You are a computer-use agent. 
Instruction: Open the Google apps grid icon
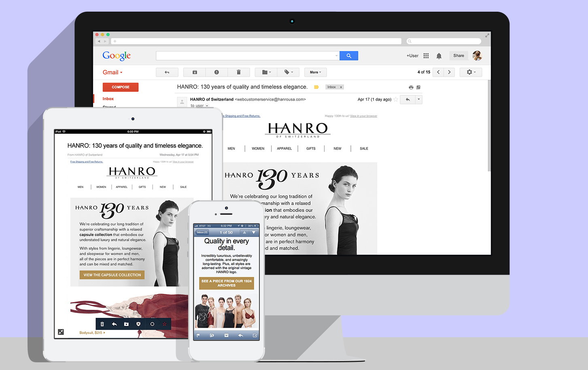[426, 56]
